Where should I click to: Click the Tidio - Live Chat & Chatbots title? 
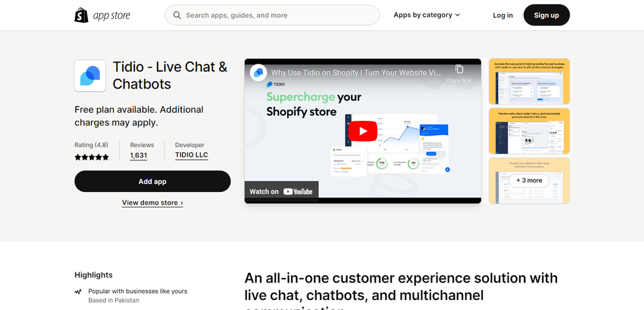click(x=170, y=75)
